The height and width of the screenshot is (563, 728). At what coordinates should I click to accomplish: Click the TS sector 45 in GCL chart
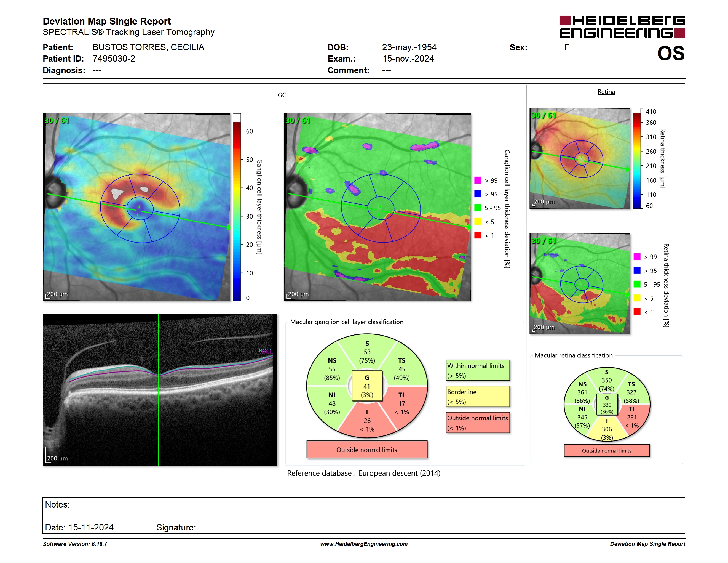pyautogui.click(x=402, y=369)
